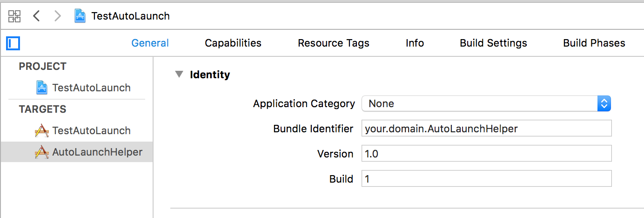Open the Build Phases tab
Image resolution: width=644 pixels, height=218 pixels.
[594, 43]
